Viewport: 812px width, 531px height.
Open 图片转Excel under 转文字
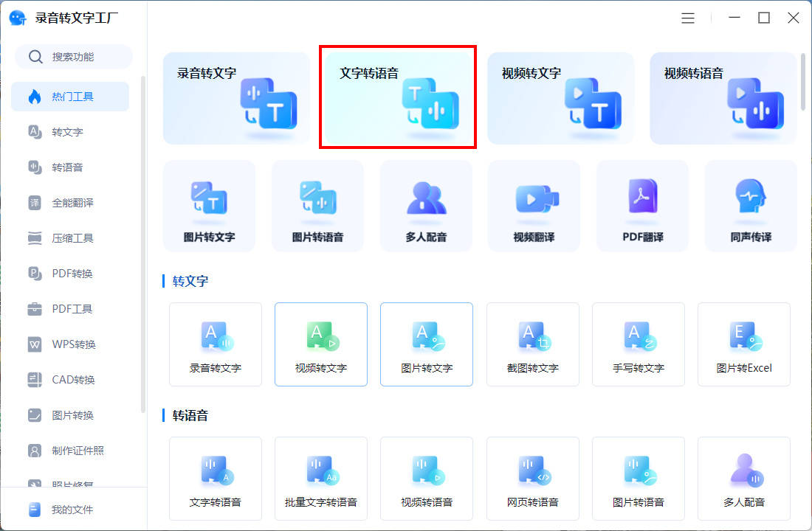[x=743, y=344]
